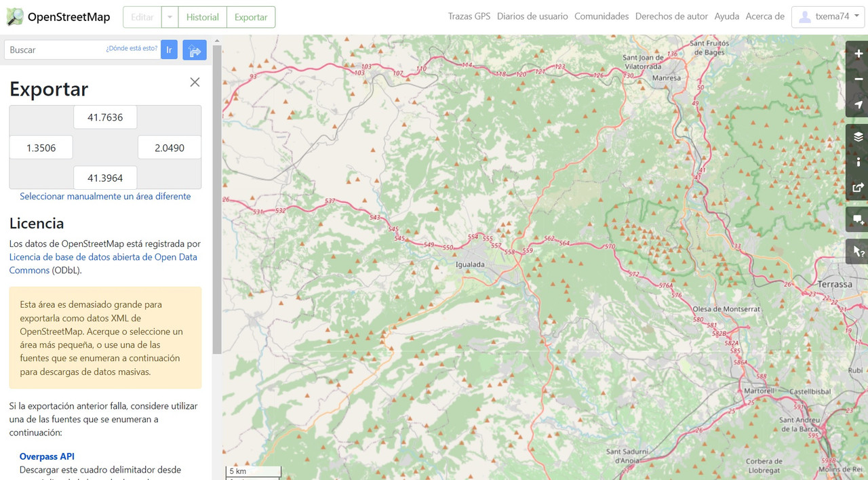The width and height of the screenshot is (868, 480).
Task: Click the Exportar panel heading
Action: coord(49,89)
